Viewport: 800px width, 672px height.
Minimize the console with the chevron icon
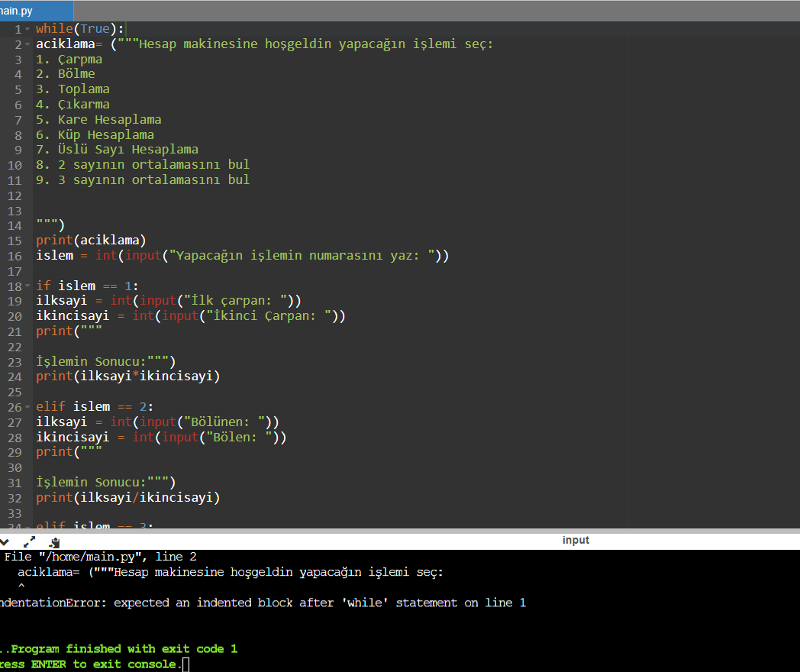pyautogui.click(x=5, y=542)
